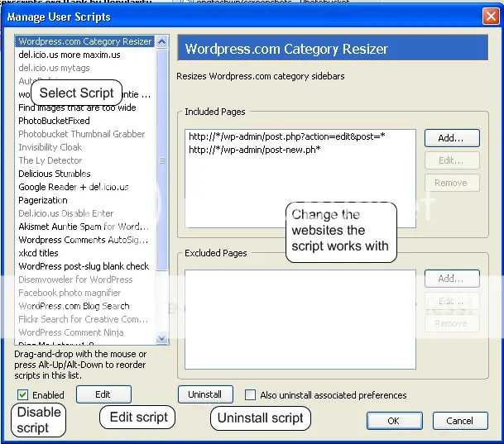Close the Manage User Scripts dialog
504x444 pixels.
491,16
